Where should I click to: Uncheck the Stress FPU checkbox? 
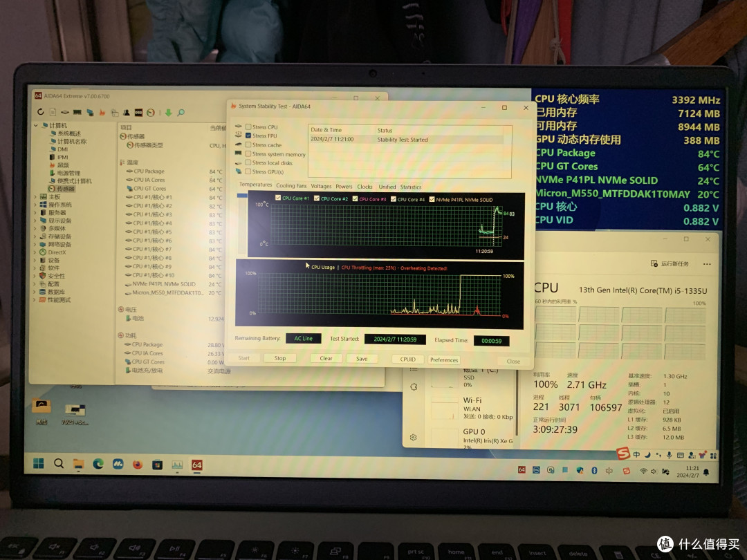[x=248, y=136]
